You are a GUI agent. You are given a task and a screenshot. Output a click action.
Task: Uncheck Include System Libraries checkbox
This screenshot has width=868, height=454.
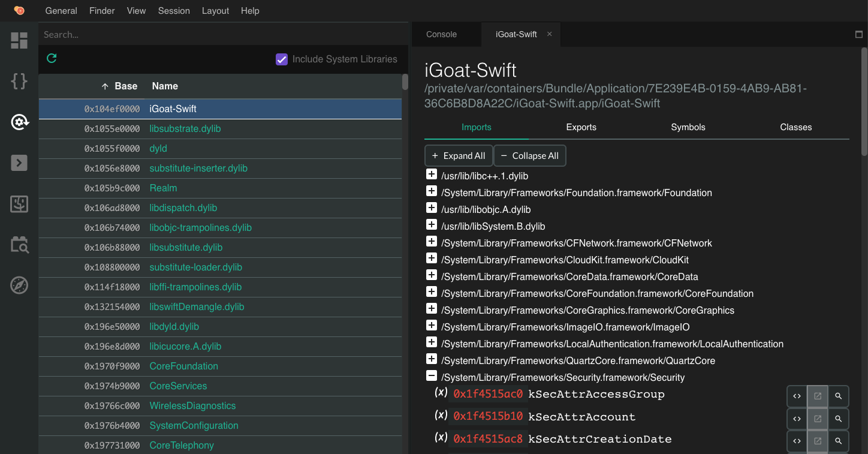[282, 59]
